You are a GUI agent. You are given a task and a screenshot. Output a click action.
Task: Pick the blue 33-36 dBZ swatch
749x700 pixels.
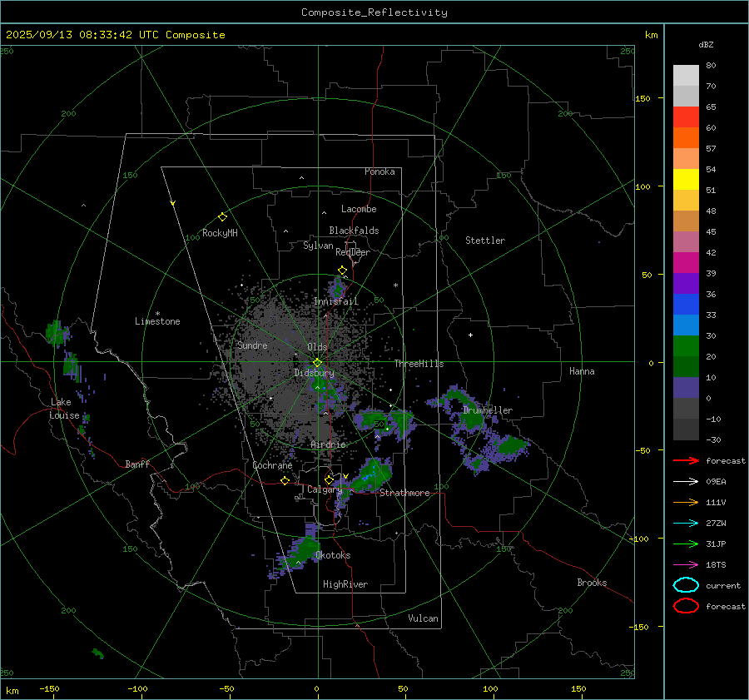686,305
